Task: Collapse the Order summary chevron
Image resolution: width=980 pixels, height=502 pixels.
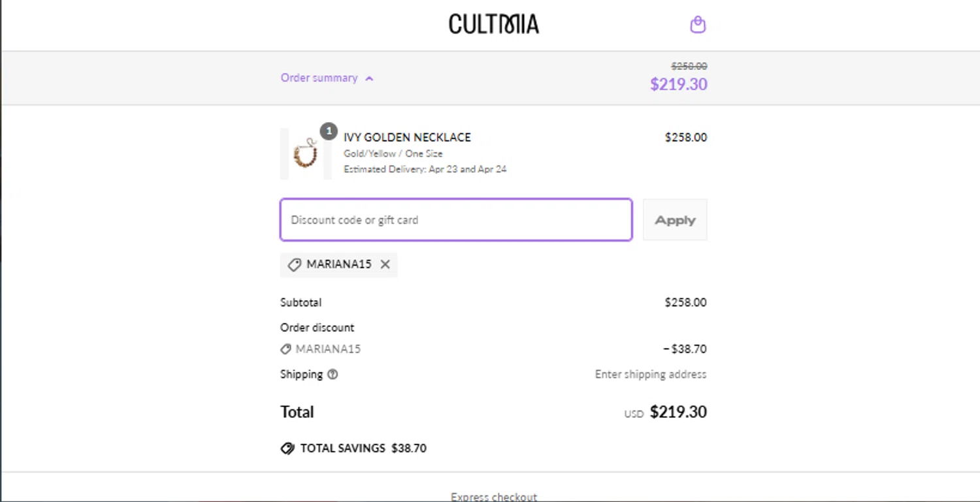Action: tap(369, 78)
